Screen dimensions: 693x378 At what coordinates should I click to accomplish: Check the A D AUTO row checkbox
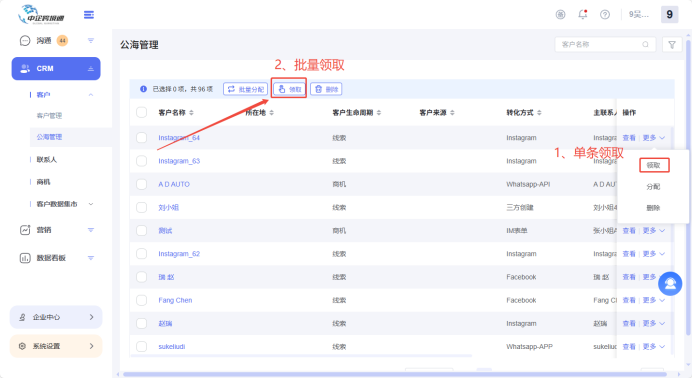[141, 184]
